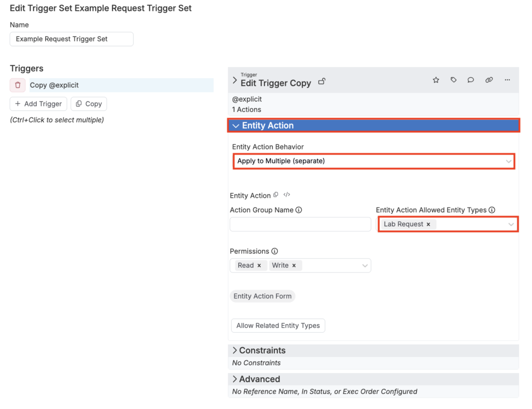The height and width of the screenshot is (409, 532).
Task: Show info for Entity Action Allowed Entity Types
Action: coord(491,210)
